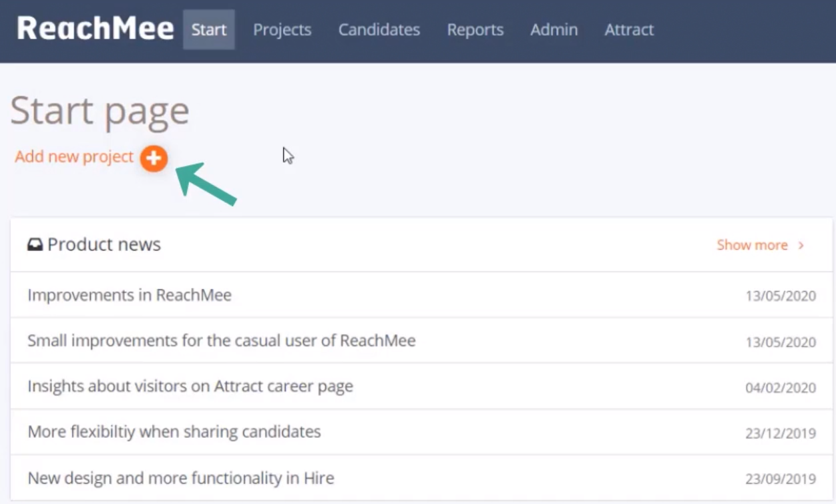Click the date 04/02/2020
This screenshot has width=836, height=504.
(781, 388)
